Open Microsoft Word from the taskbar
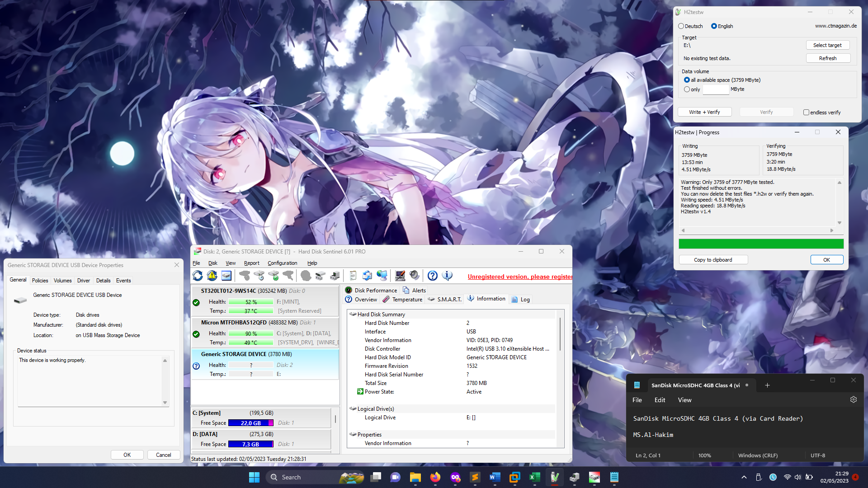Viewport: 868px width, 488px height. 495,477
